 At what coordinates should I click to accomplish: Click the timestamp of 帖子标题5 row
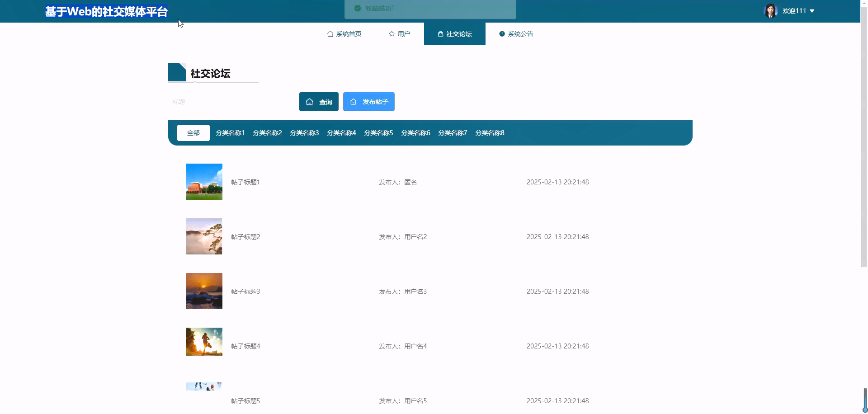pyautogui.click(x=557, y=401)
